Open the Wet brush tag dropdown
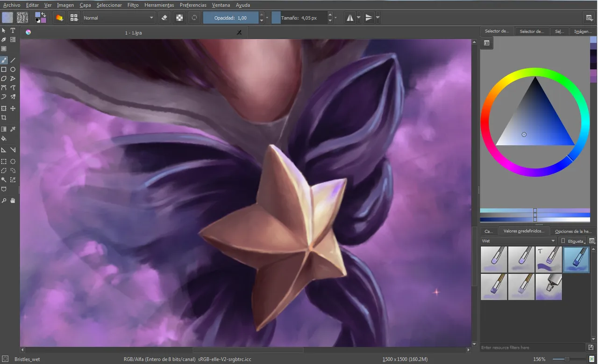This screenshot has width=598, height=364. [x=519, y=241]
